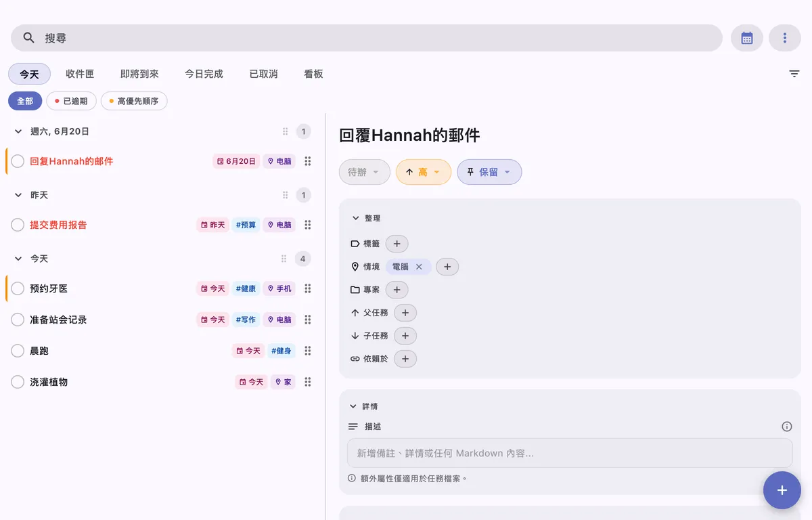This screenshot has width=812, height=520.
Task: Open drag-handle menu for 晨跑
Action: click(308, 351)
